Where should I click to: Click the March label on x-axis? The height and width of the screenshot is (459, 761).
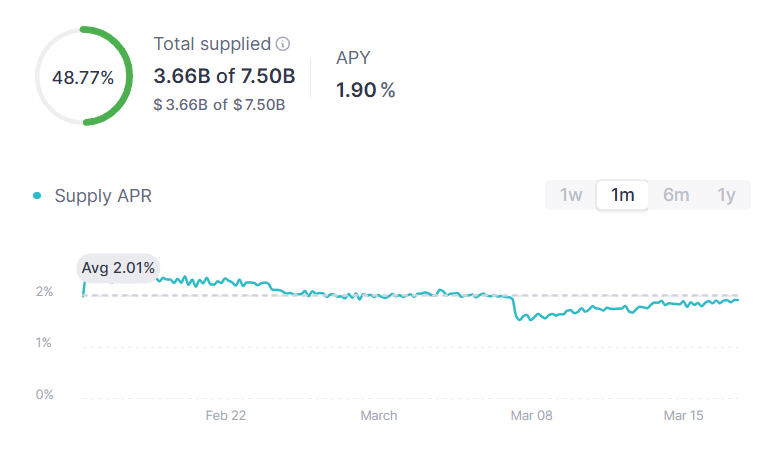(378, 415)
